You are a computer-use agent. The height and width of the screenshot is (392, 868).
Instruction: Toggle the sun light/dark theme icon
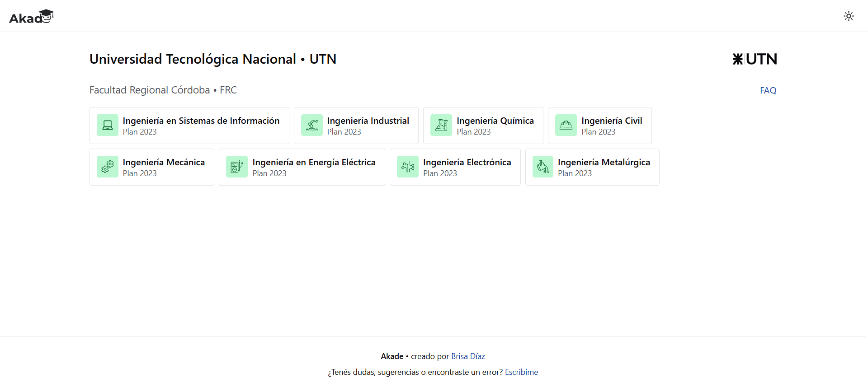(849, 16)
